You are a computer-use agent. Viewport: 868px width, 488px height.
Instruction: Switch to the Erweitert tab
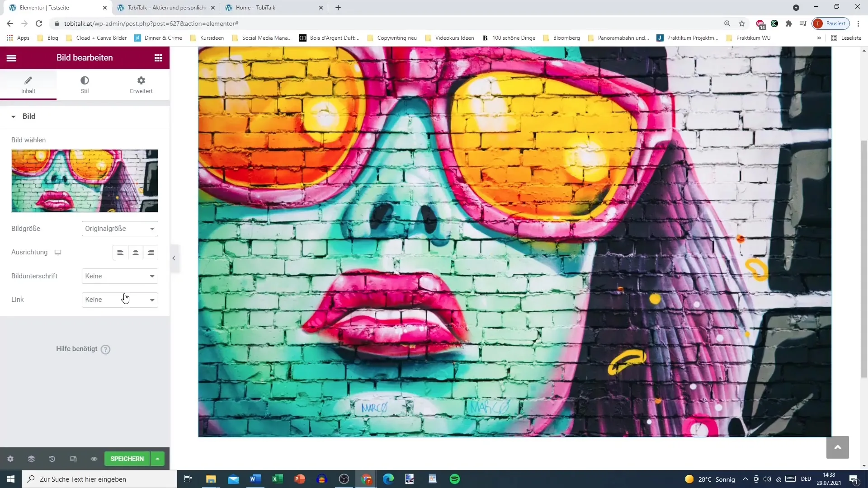[141, 85]
